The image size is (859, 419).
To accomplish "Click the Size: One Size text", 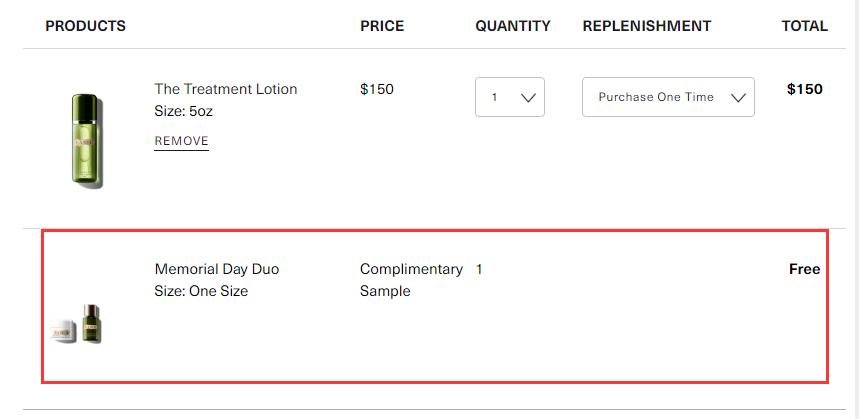I will tap(201, 291).
